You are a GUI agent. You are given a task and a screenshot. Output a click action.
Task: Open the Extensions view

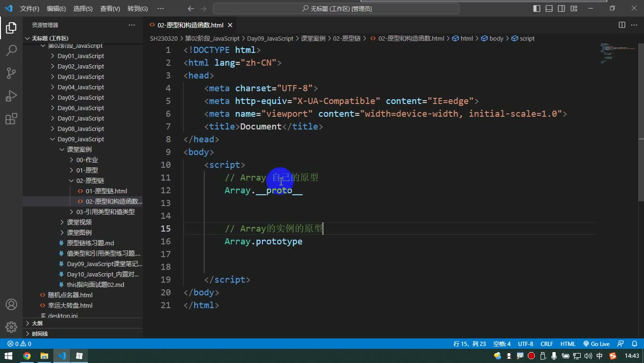(11, 118)
